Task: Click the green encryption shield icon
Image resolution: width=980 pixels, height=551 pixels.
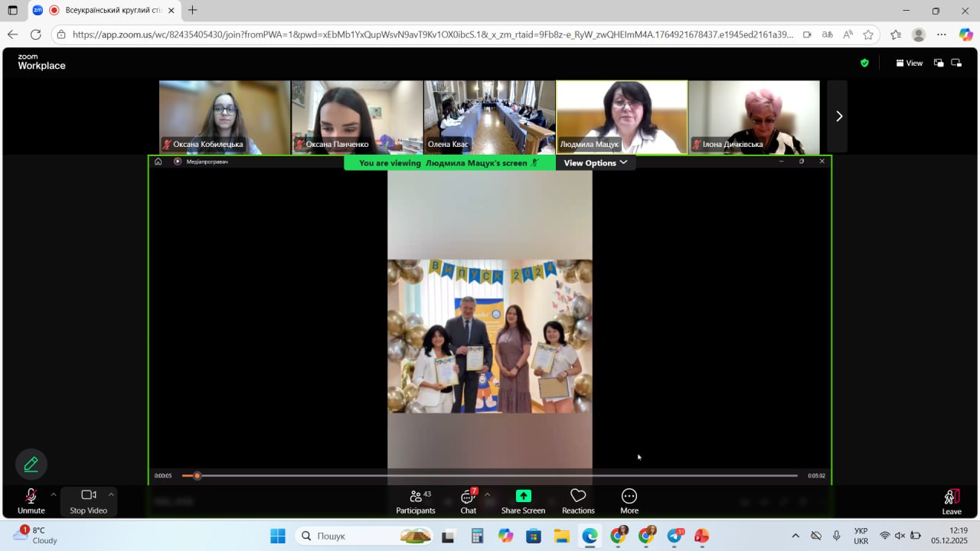Action: 864,64
